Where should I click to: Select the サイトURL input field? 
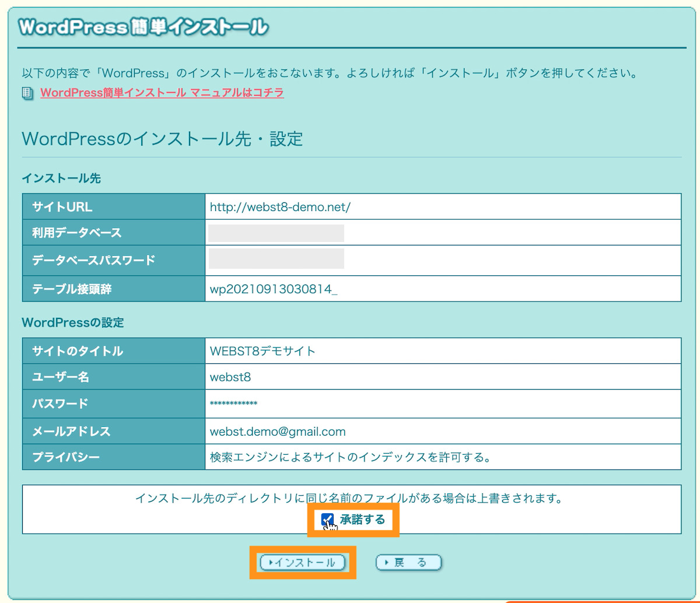coord(408,206)
